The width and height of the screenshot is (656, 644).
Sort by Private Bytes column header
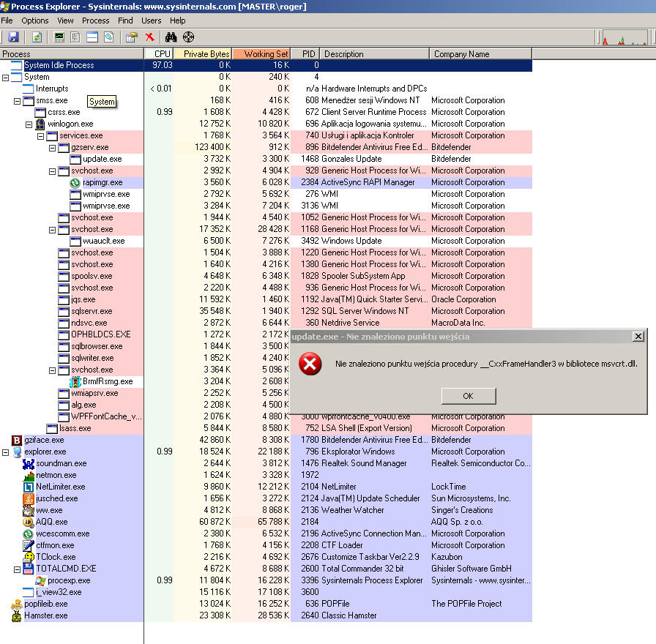(x=202, y=54)
